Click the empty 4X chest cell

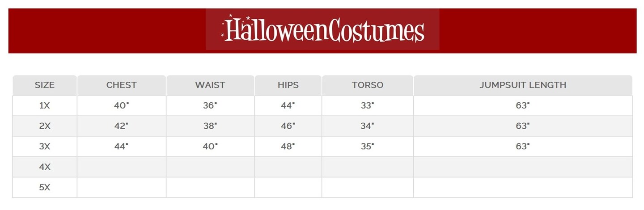(122, 167)
